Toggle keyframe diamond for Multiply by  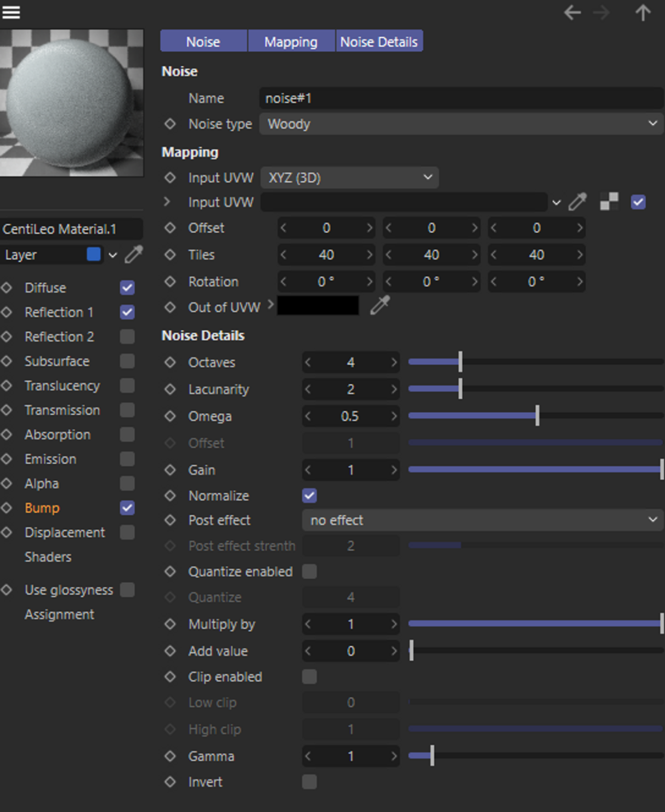(170, 624)
